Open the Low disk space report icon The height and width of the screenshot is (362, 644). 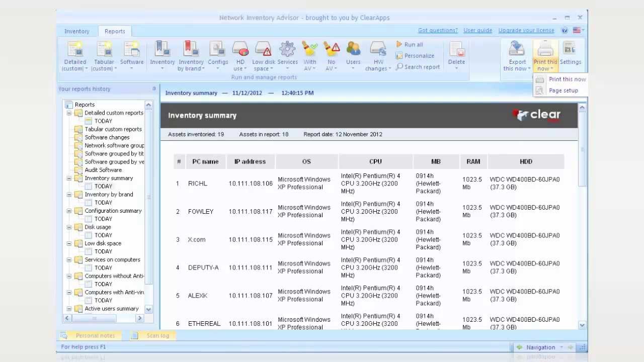click(264, 49)
